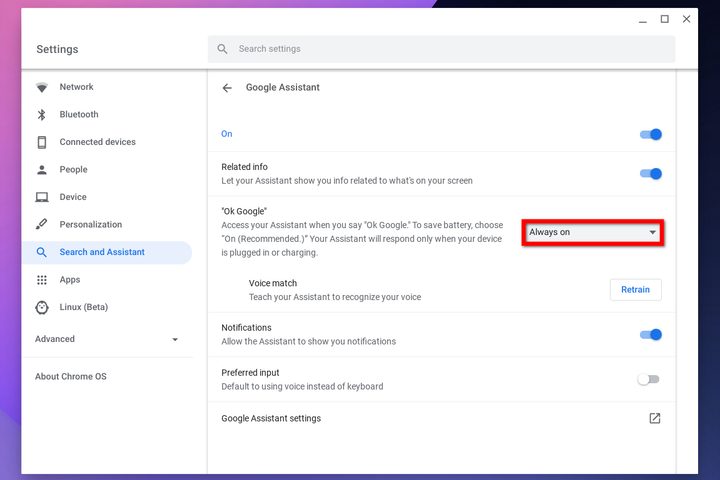Click the Device laptop icon

pyautogui.click(x=42, y=197)
